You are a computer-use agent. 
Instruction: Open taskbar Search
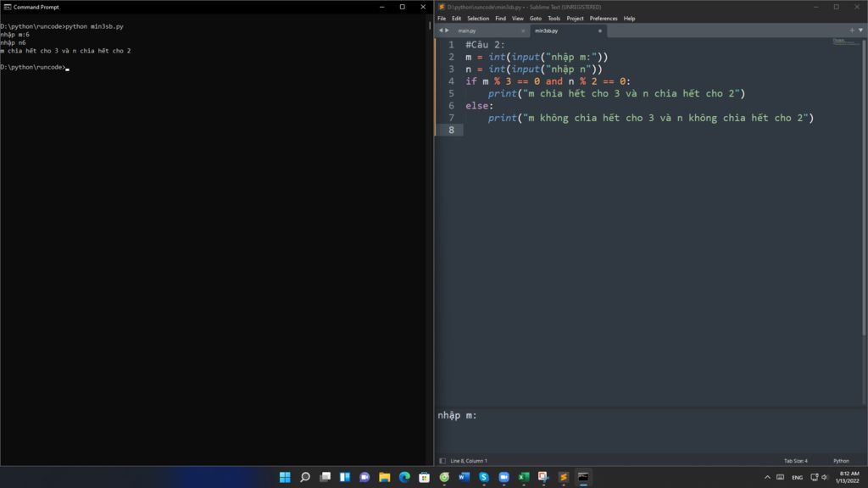click(x=305, y=477)
